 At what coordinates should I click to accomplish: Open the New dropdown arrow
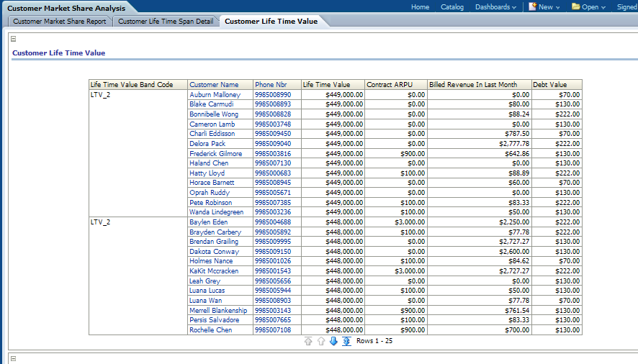[557, 7]
